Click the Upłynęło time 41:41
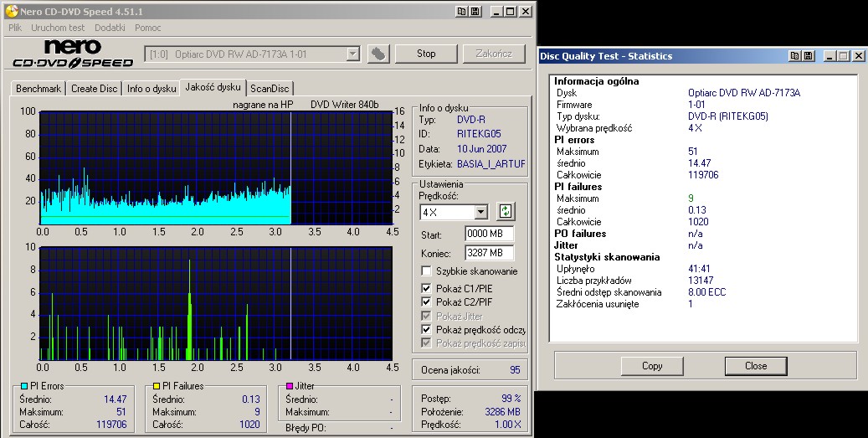The image size is (868, 438). [x=699, y=269]
